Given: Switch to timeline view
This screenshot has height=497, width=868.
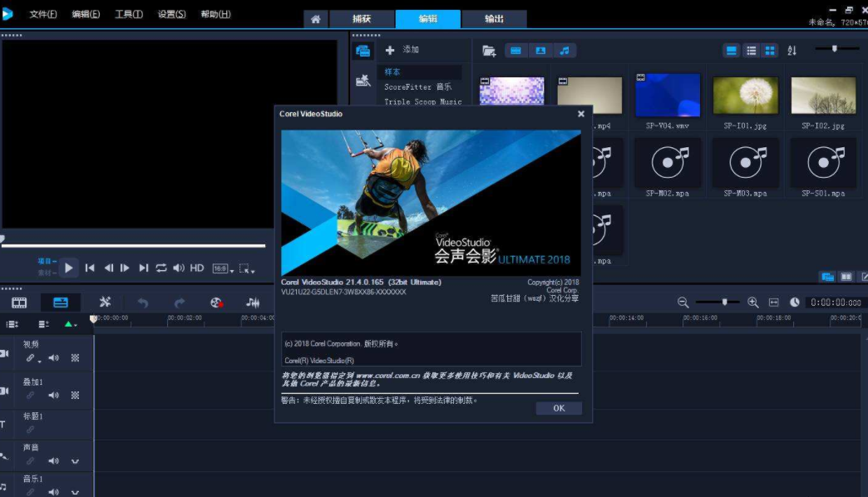Looking at the screenshot, I should pos(61,303).
